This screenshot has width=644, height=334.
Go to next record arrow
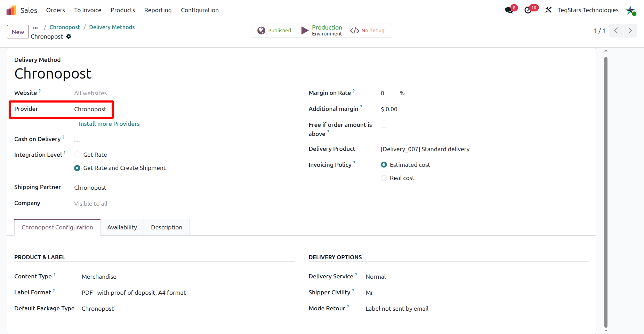point(630,31)
